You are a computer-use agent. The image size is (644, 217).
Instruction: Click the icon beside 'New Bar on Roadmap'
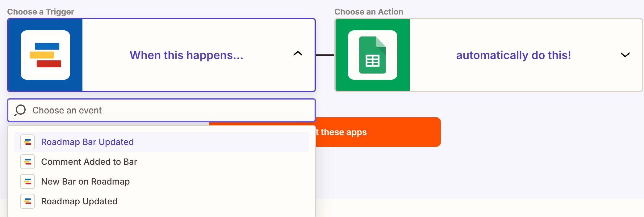click(27, 181)
